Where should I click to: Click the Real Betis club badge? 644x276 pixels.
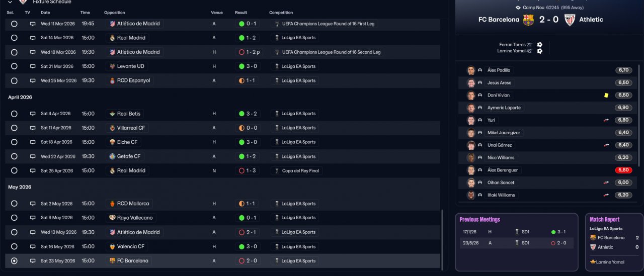[112, 114]
